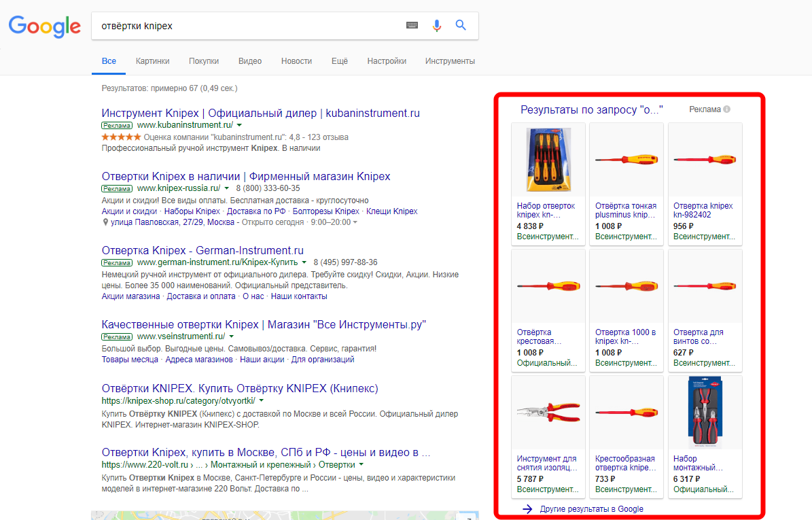The height and width of the screenshot is (520, 812).
Task: Open Настройки menu
Action: tap(387, 61)
